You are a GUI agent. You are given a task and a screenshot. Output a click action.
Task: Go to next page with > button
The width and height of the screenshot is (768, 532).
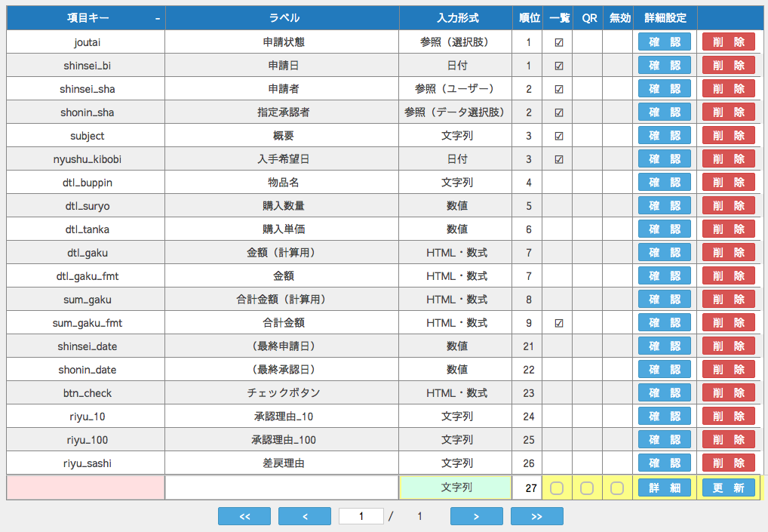[x=477, y=516]
